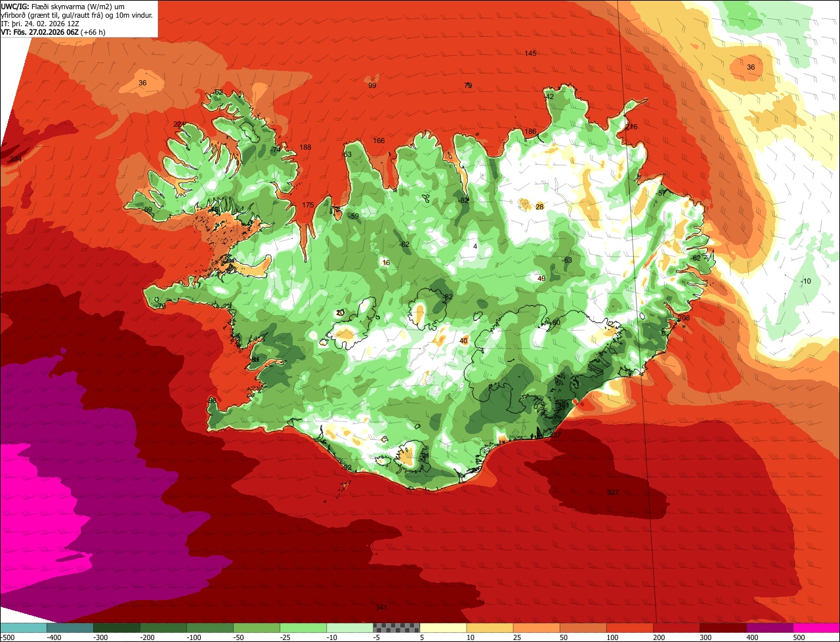Select the dark green legend swatch for -200 to -100
The image size is (840, 642).
click(163, 628)
